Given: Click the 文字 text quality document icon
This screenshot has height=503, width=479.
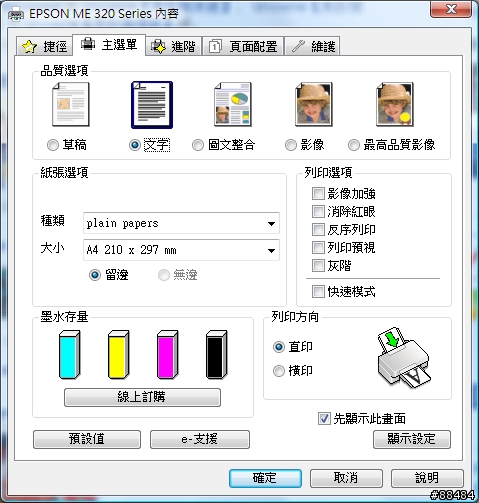Looking at the screenshot, I should click(x=152, y=105).
